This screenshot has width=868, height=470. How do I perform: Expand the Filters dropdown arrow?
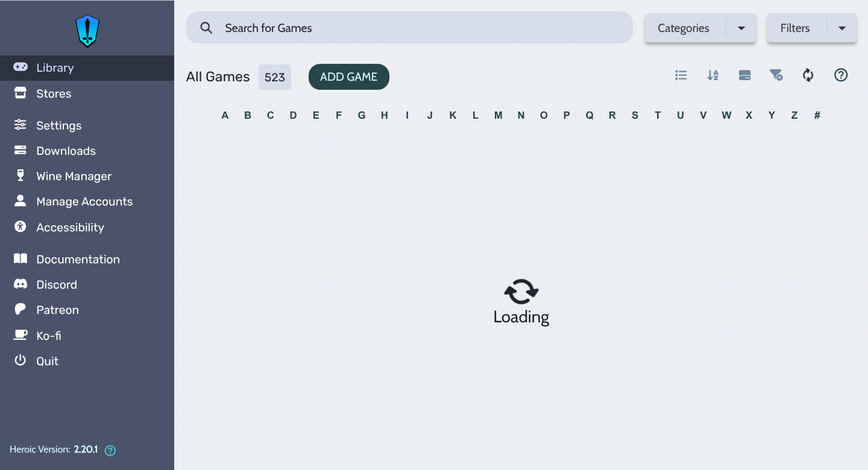point(842,28)
